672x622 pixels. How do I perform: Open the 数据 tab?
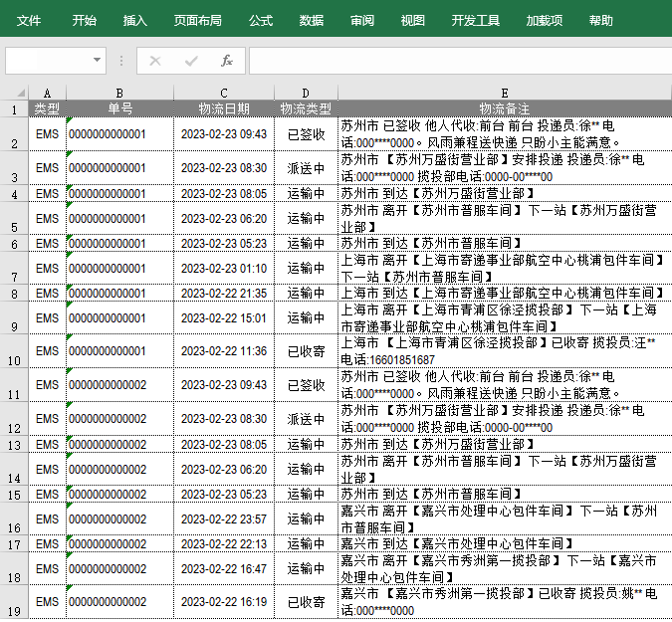pos(311,20)
